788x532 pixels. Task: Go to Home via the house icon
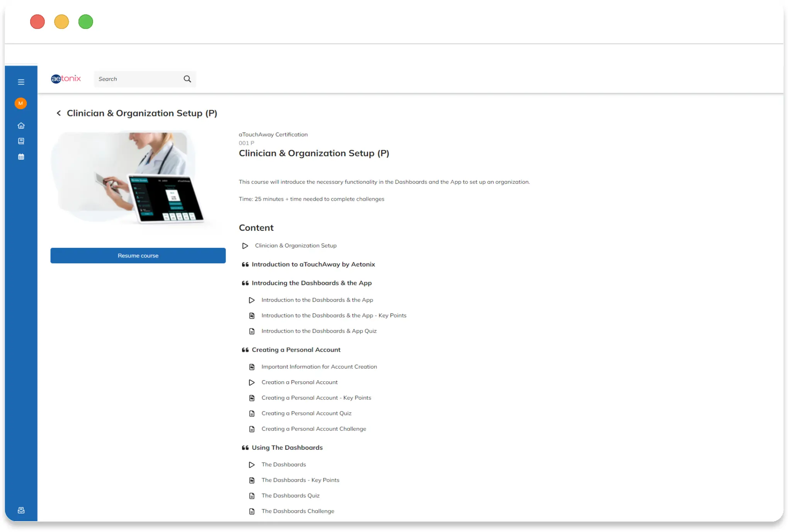point(21,125)
